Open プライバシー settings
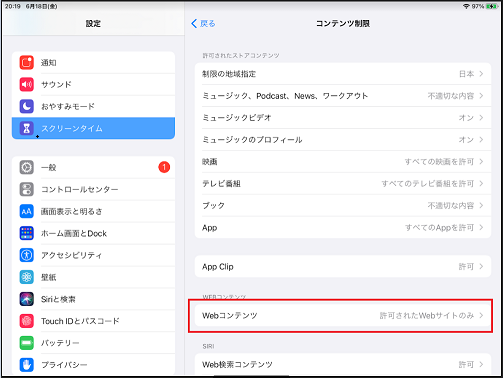 (x=93, y=365)
